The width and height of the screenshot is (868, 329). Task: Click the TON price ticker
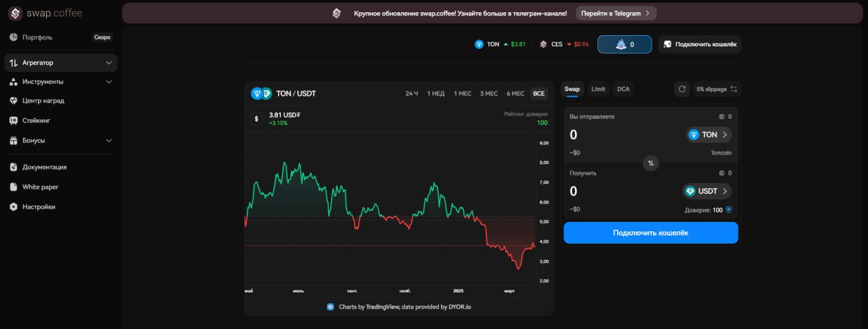[500, 44]
